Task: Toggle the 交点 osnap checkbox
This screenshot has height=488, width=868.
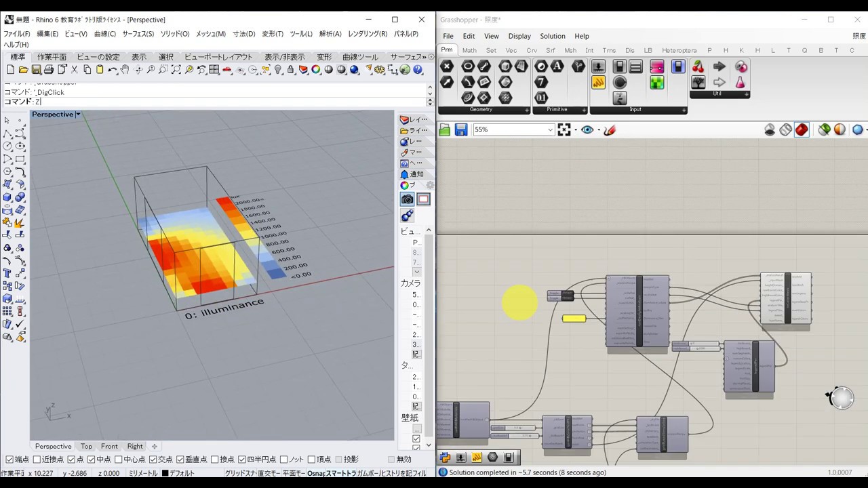Action: point(153,460)
